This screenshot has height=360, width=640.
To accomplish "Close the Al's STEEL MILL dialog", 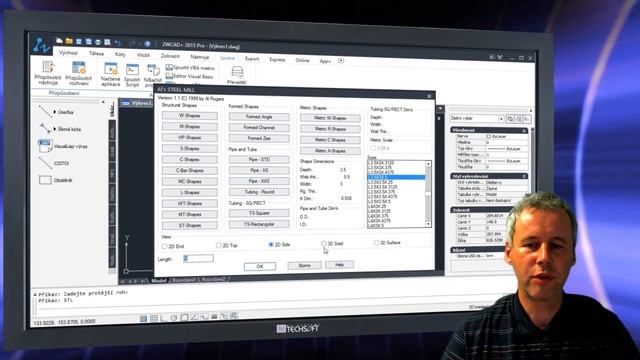I will coord(429,96).
